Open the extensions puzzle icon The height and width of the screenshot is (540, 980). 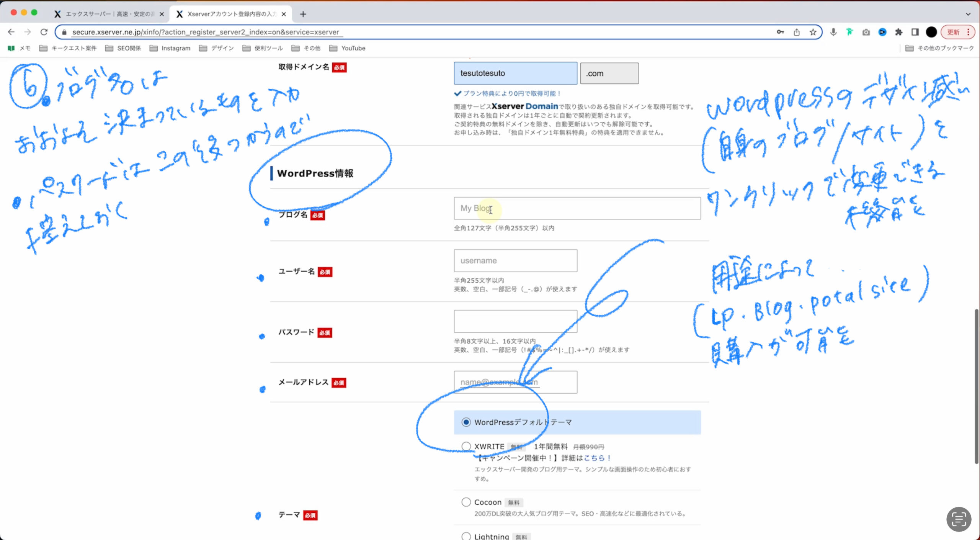coord(898,32)
